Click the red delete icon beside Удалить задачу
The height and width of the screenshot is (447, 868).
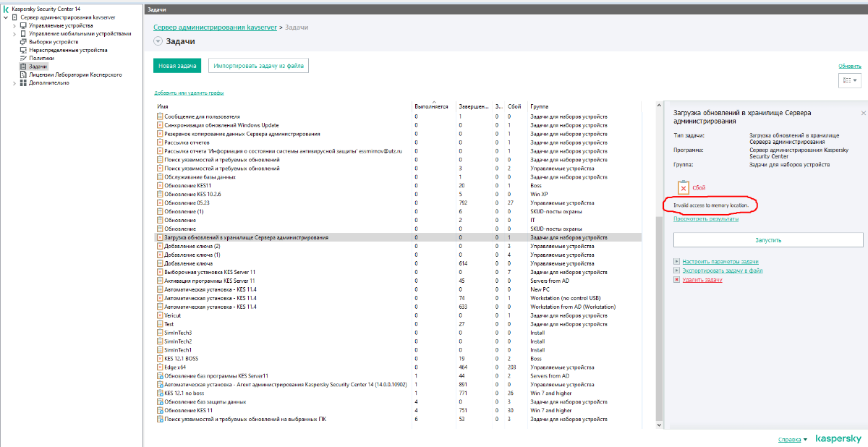click(x=676, y=279)
